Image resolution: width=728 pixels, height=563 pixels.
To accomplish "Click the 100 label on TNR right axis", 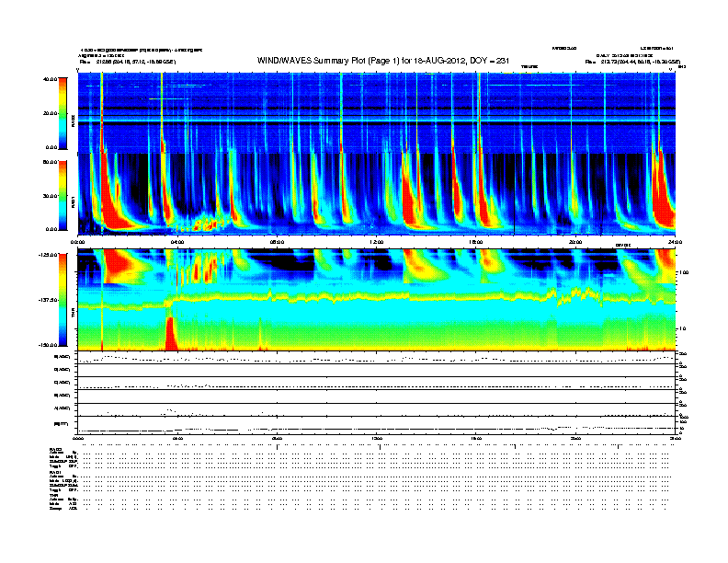I will coord(684,272).
